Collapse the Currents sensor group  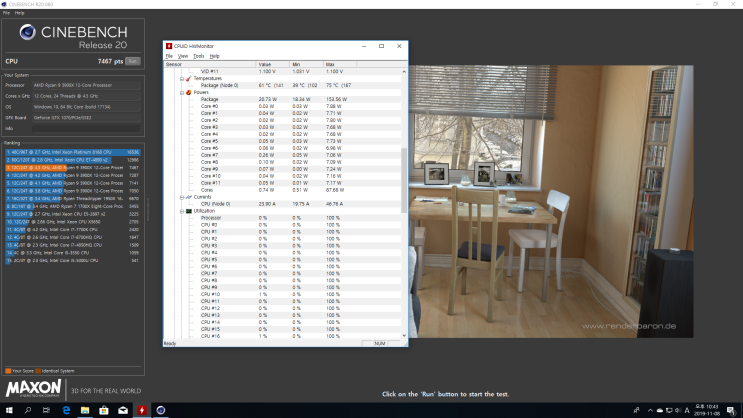pyautogui.click(x=180, y=197)
